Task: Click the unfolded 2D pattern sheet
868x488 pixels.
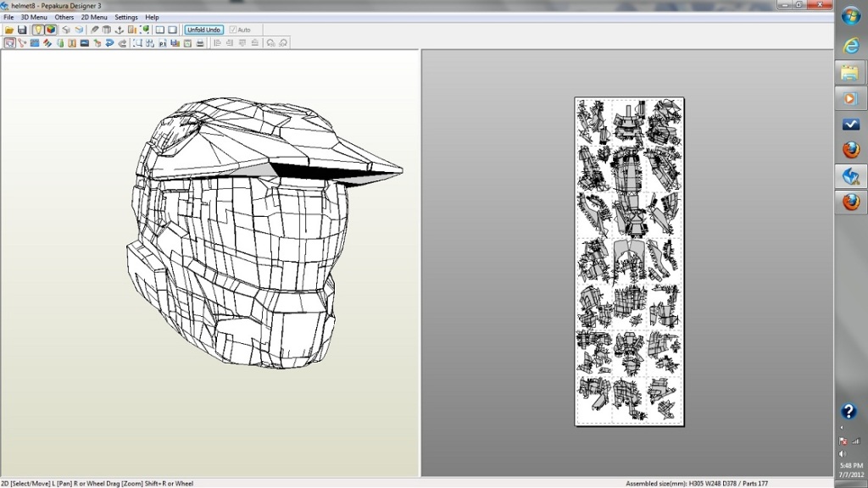Action: 630,262
